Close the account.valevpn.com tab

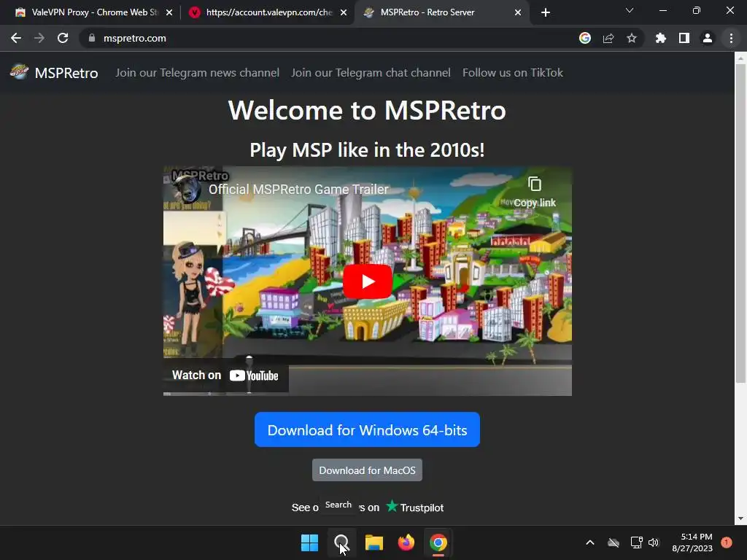point(344,12)
